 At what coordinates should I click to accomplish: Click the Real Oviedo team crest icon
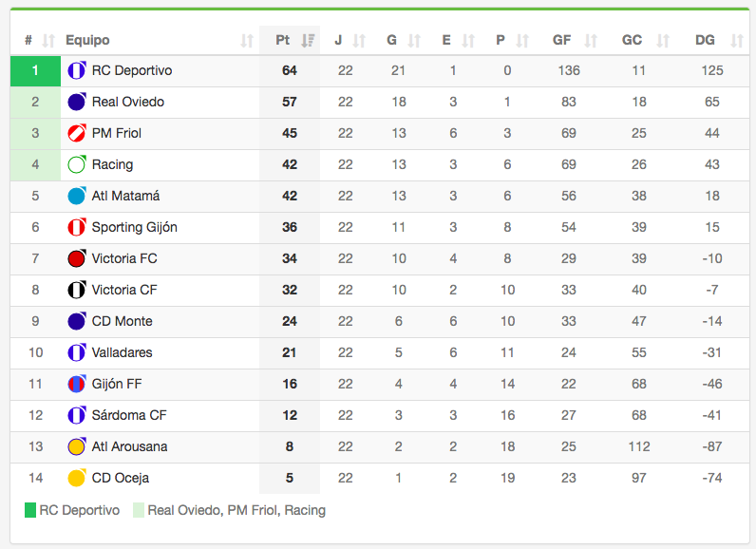coord(77,103)
